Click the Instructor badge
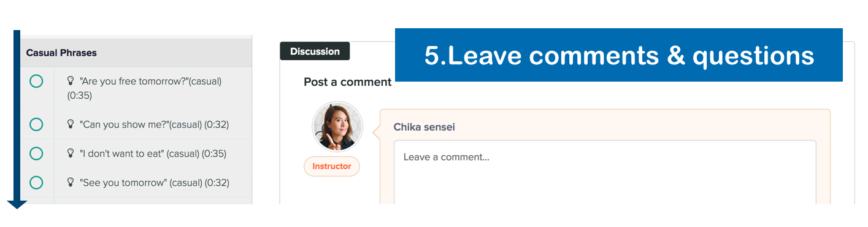Screen dimensions: 868x227 coord(332,166)
